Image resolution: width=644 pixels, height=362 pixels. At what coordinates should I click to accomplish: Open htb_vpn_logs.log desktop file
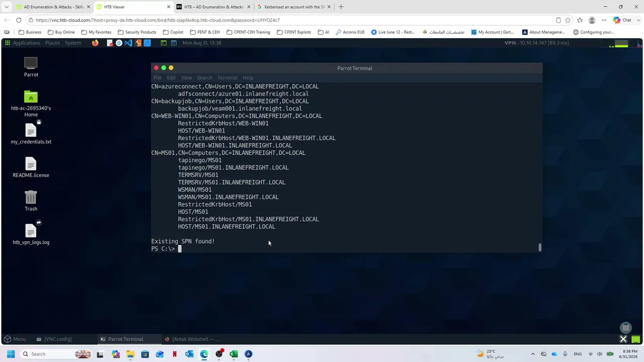(31, 234)
